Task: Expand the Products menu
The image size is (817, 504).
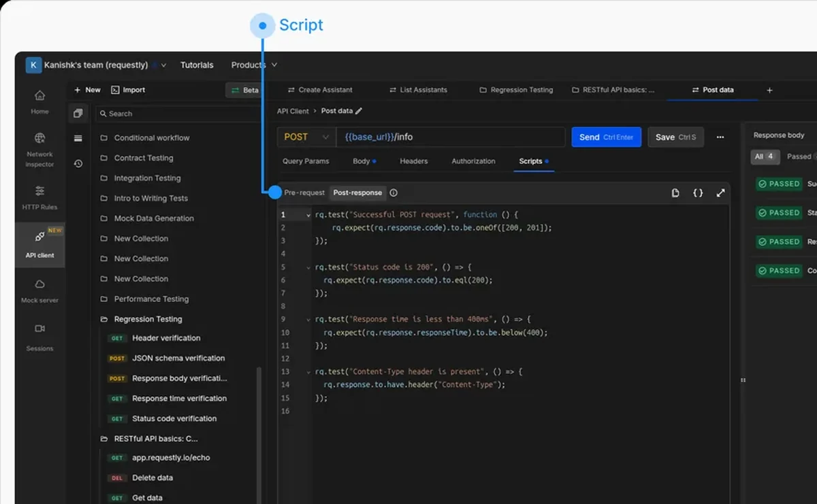Action: coord(254,65)
